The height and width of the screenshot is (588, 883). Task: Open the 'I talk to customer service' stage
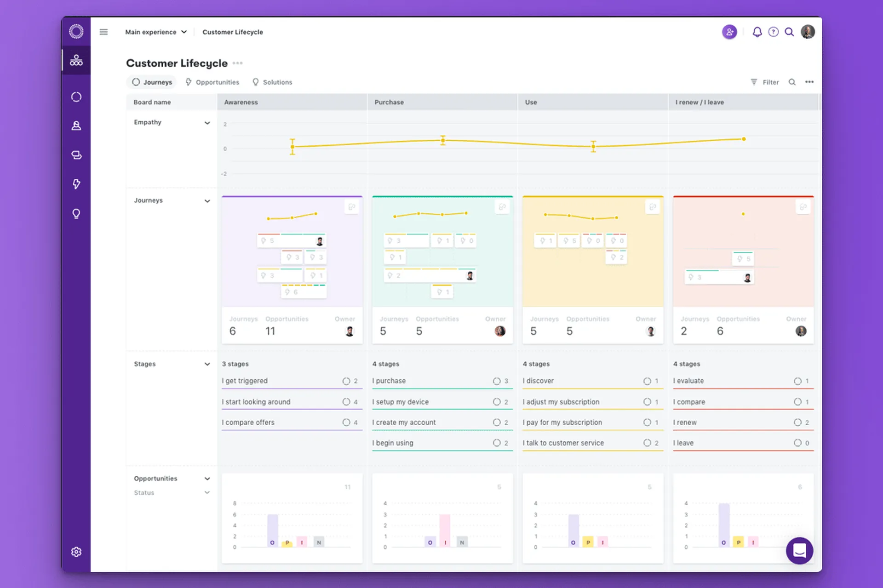tap(593, 443)
